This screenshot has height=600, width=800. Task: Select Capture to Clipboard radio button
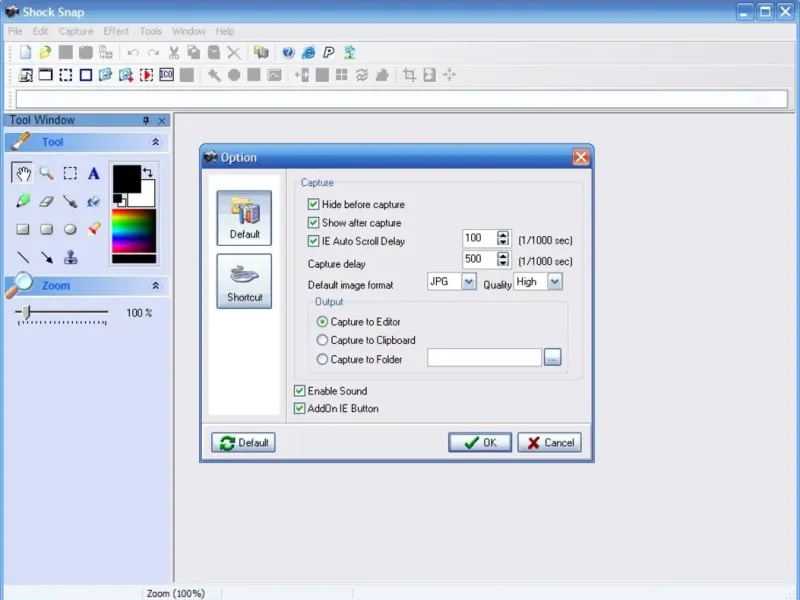(x=322, y=340)
